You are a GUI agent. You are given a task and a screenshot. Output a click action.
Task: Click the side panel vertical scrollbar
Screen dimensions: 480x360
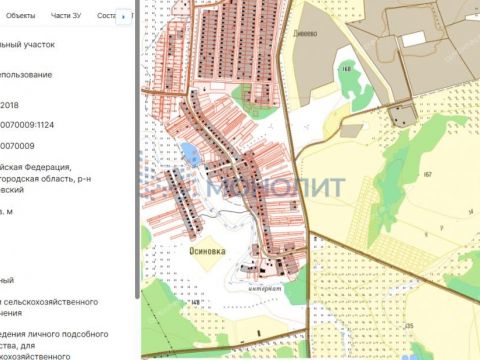click(x=137, y=150)
